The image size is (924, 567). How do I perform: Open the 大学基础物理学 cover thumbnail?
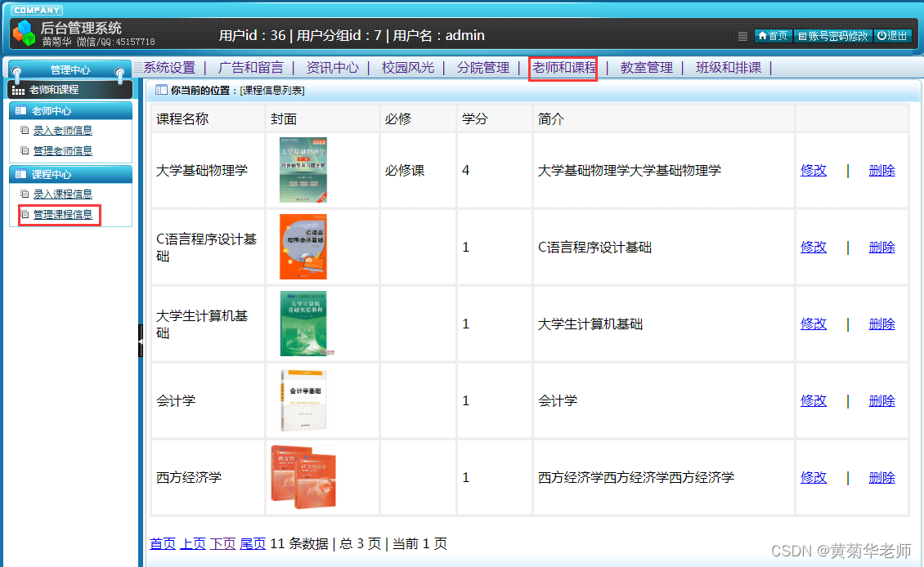[303, 170]
